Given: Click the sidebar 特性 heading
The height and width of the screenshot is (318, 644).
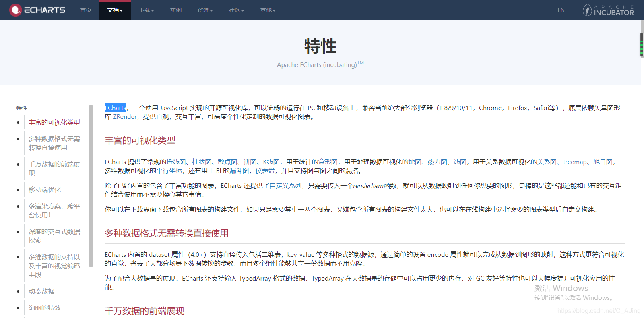Looking at the screenshot, I should pos(22,108).
